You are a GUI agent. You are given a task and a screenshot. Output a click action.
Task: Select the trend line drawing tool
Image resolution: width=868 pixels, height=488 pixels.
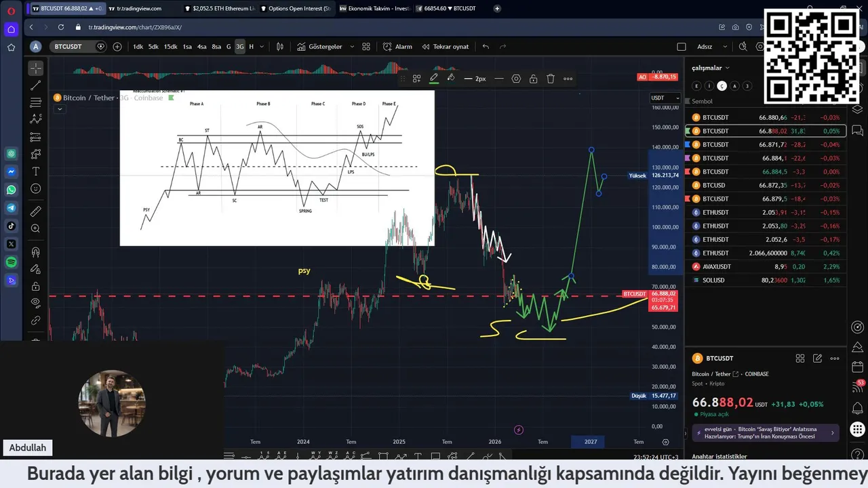(x=36, y=85)
